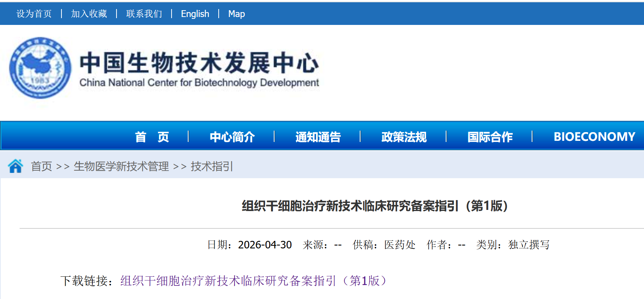Click 设为首页 in the top bar

pos(34,14)
